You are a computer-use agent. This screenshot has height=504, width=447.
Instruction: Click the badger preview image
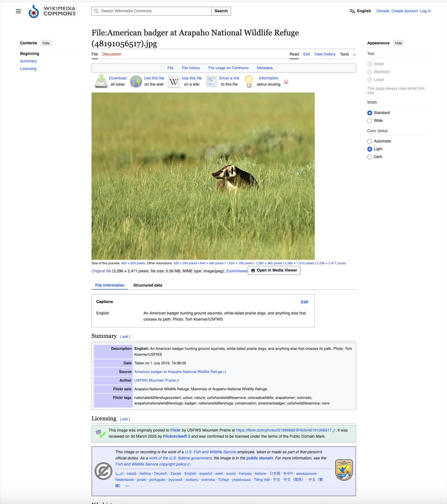[x=203, y=176]
